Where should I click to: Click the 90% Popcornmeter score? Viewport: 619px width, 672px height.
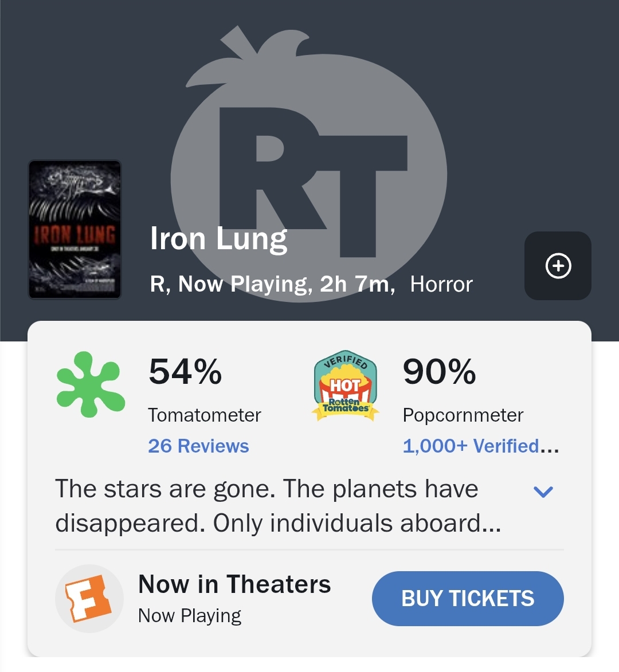click(439, 372)
